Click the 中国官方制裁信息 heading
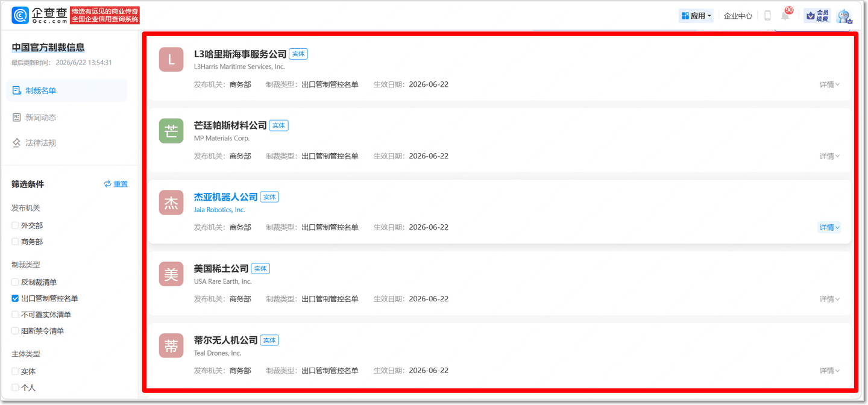868x405 pixels. 48,48
